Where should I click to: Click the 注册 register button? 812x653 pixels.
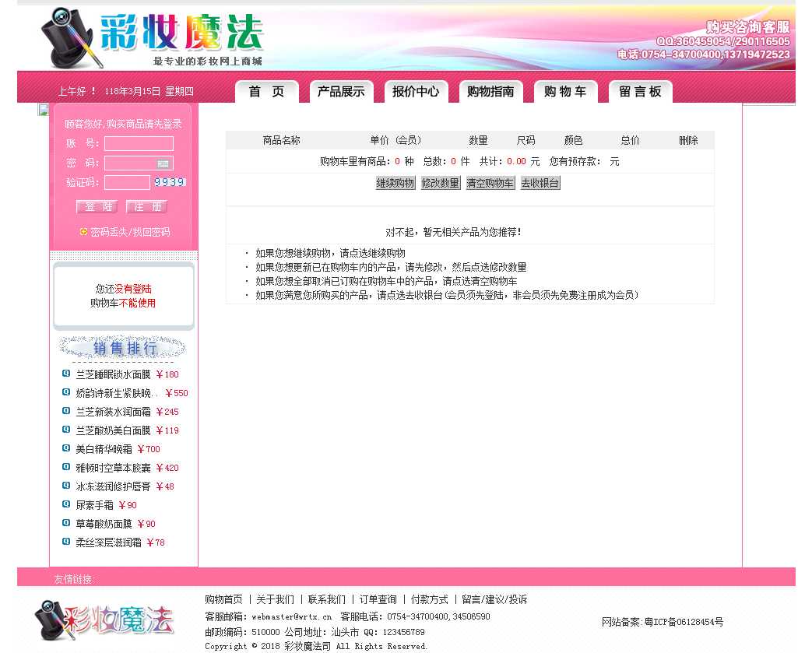tap(146, 206)
